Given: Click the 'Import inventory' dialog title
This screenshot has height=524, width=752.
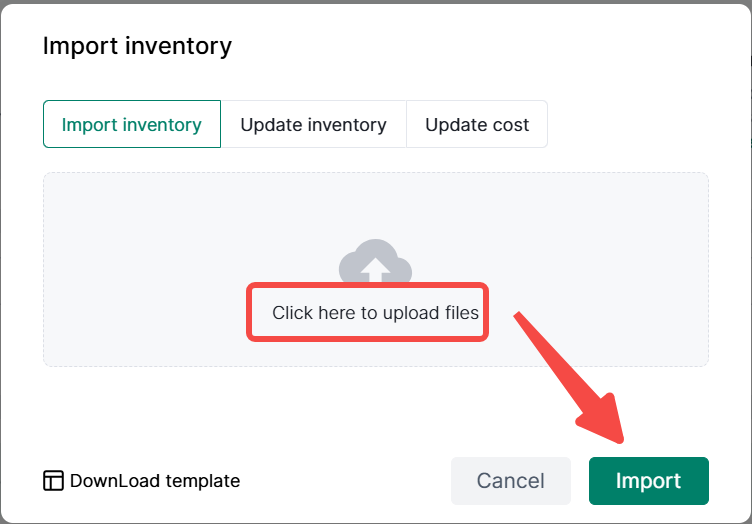Looking at the screenshot, I should pos(137,46).
